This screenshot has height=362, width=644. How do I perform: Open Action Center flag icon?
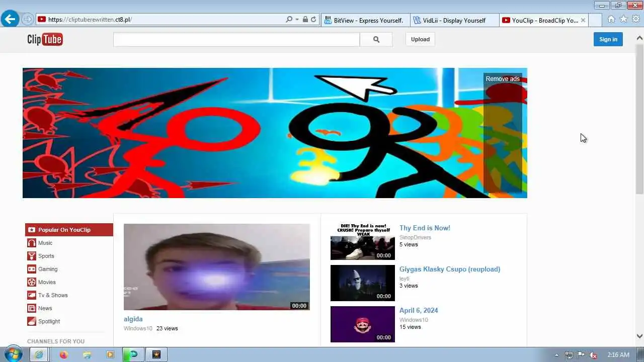coord(581,355)
